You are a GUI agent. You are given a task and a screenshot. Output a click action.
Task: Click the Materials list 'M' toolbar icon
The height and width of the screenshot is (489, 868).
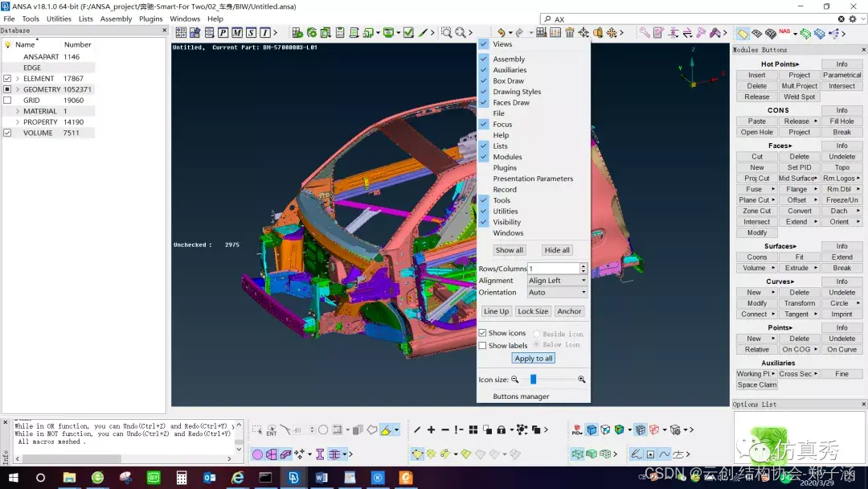[x=237, y=33]
